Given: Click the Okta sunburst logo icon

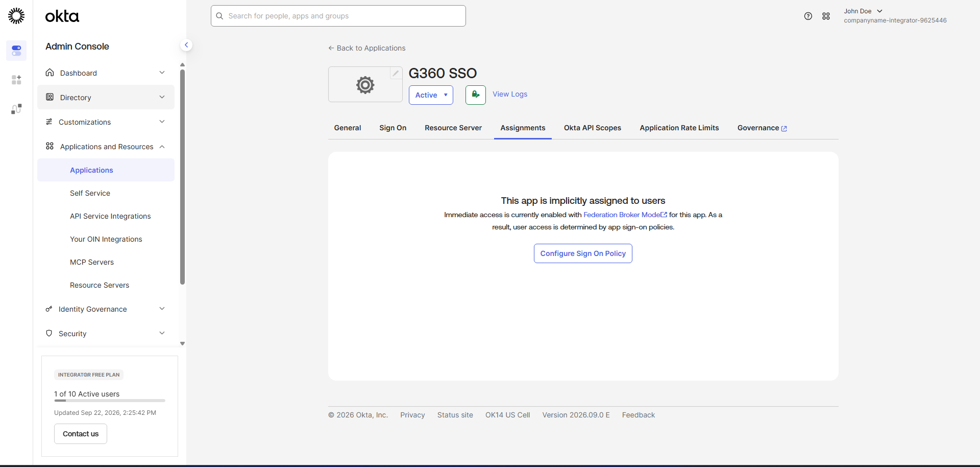Looking at the screenshot, I should pos(16,16).
